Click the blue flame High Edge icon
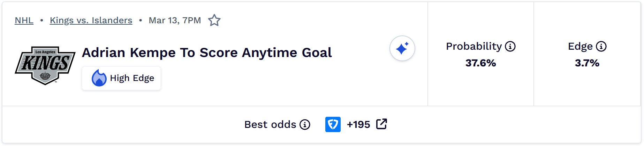 [99, 78]
